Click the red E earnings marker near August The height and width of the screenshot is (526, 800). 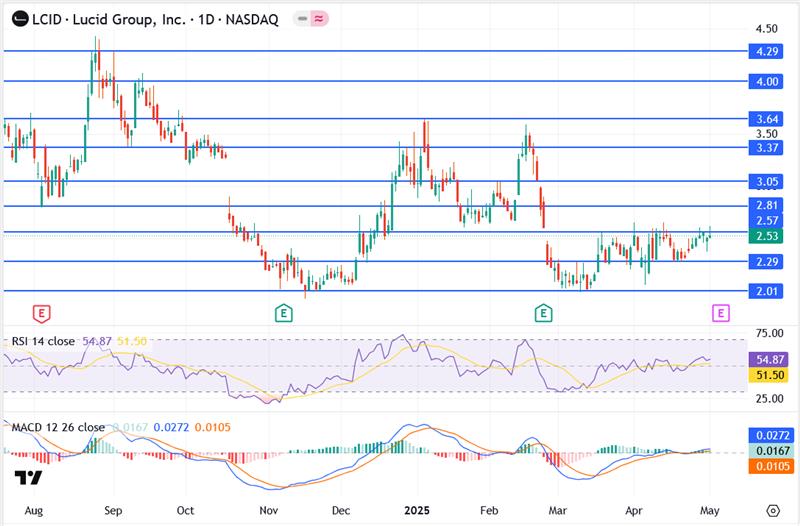pyautogui.click(x=40, y=313)
